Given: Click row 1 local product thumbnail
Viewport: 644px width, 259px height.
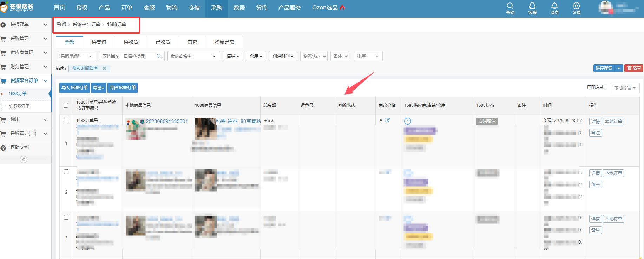Looking at the screenshot, I should point(136,129).
